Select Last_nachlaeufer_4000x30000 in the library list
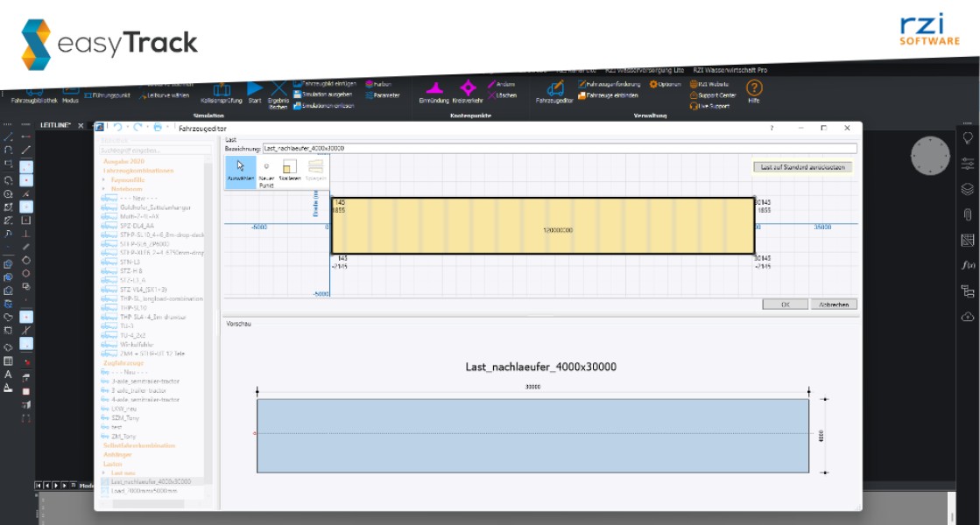The width and height of the screenshot is (980, 525). (151, 481)
